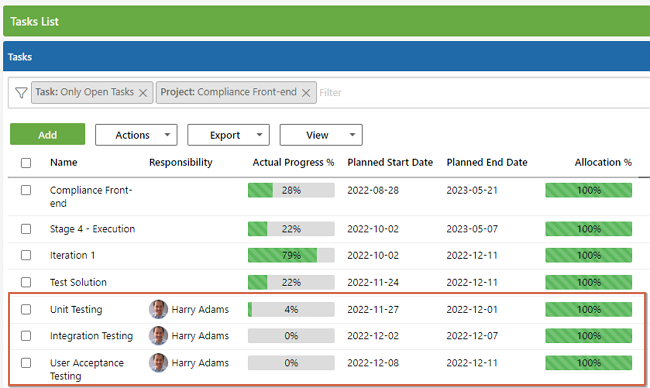Check the Unit Testing task checkbox

(26, 309)
